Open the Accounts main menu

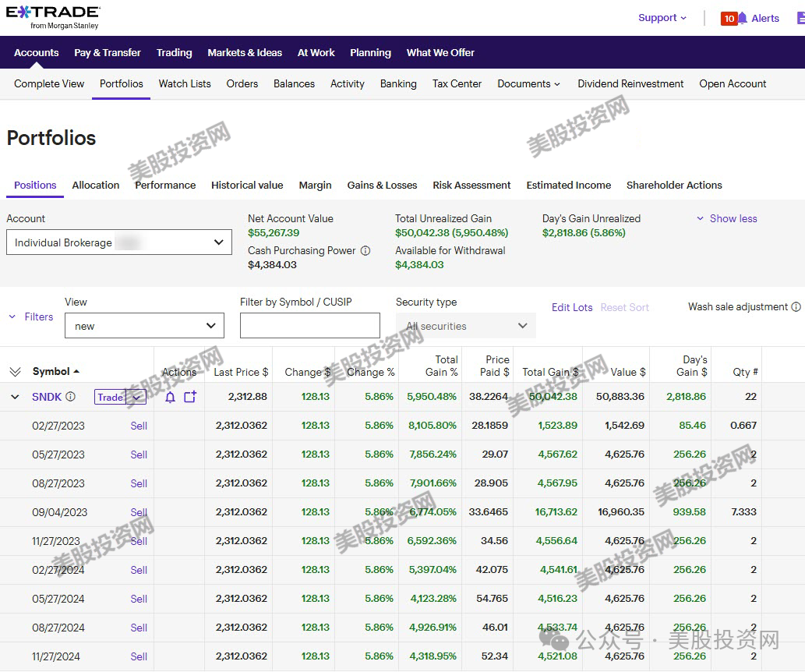(37, 52)
